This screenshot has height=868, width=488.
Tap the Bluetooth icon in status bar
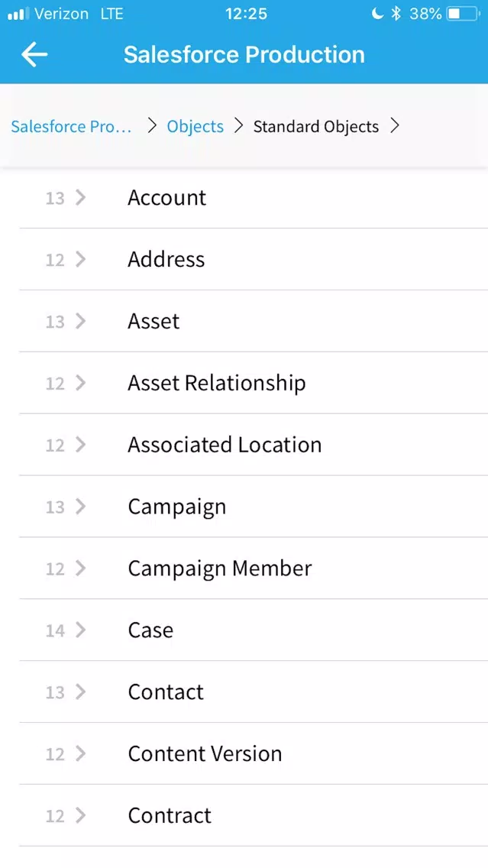point(396,14)
